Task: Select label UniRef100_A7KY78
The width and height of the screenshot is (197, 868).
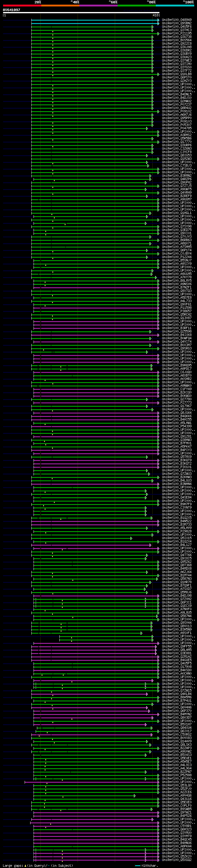Action: click(x=177, y=277)
